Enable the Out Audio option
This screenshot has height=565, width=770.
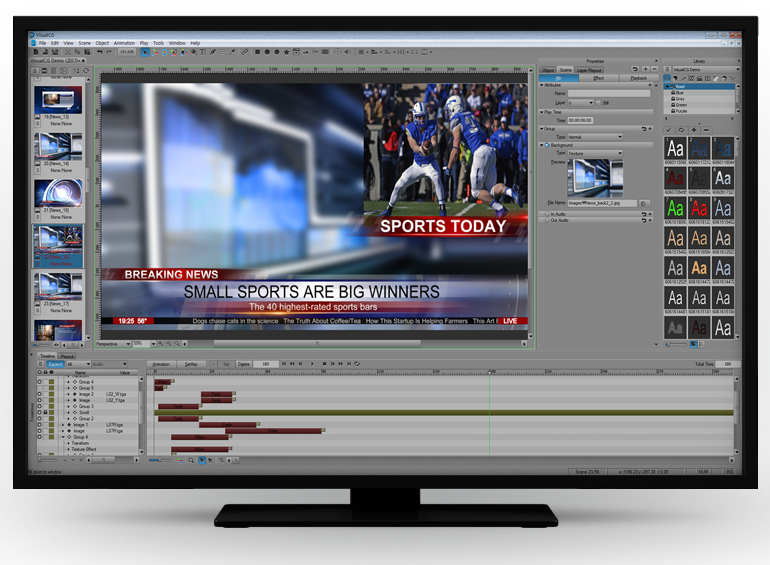click(547, 220)
